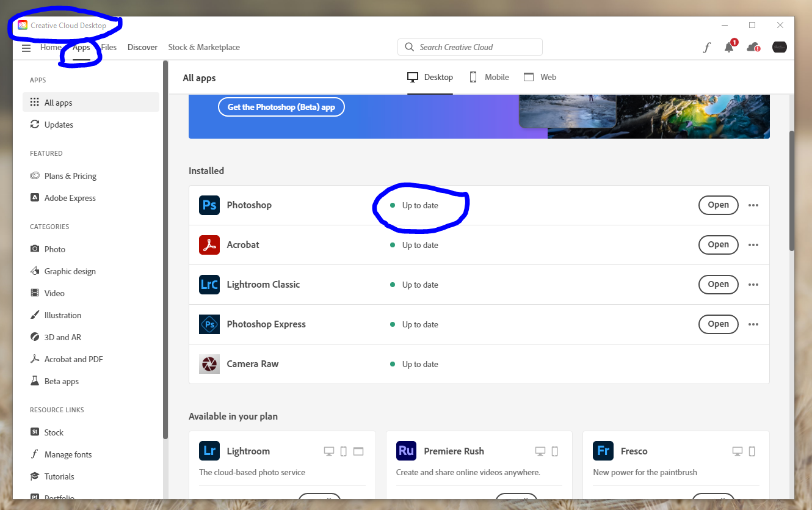812x510 pixels.
Task: Click the Photoshop app icon in Installed list
Action: (209, 205)
